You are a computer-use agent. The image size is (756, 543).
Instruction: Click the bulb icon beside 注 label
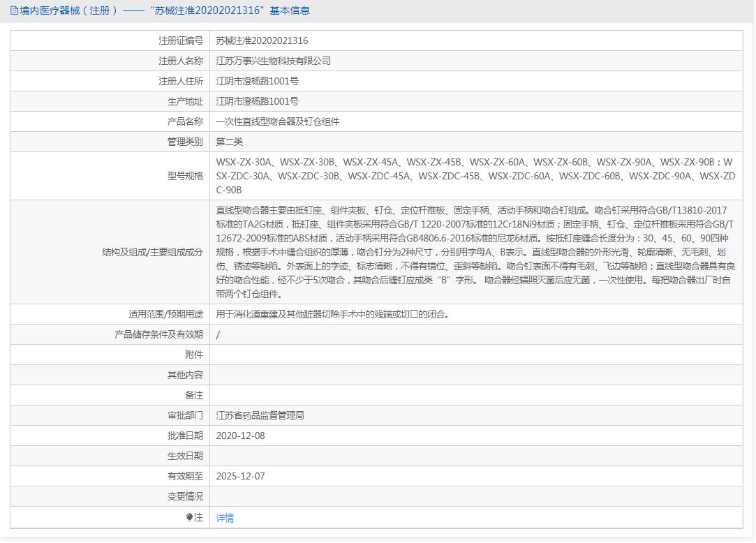click(x=189, y=517)
